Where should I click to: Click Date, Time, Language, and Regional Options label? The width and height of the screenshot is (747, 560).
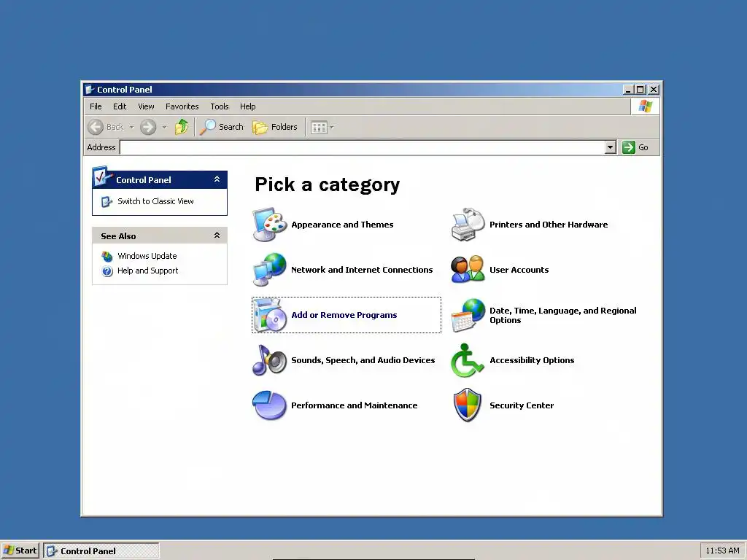563,315
